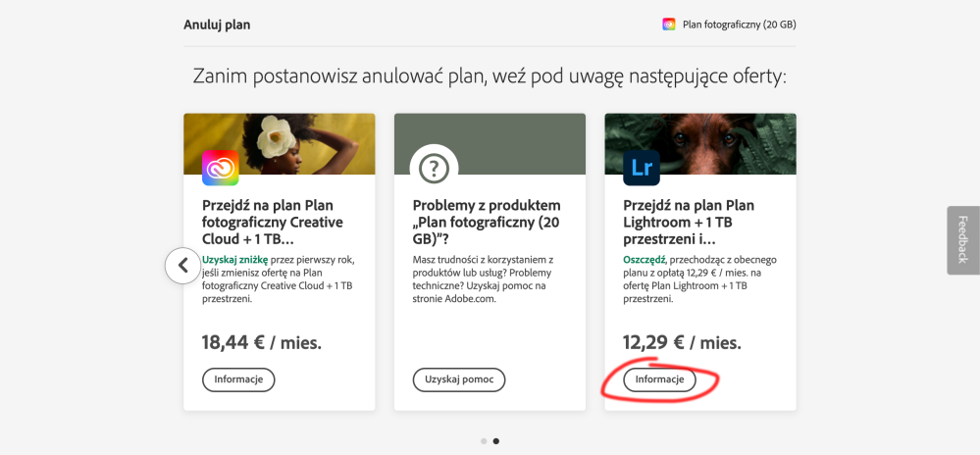Select the first carousel page dot
Viewport: 980px width, 455px height.
pyautogui.click(x=484, y=440)
